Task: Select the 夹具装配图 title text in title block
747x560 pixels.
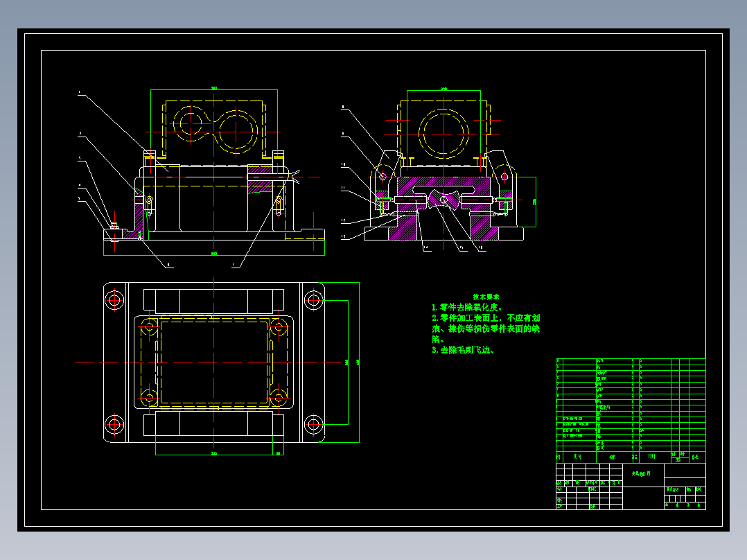Action: point(641,474)
